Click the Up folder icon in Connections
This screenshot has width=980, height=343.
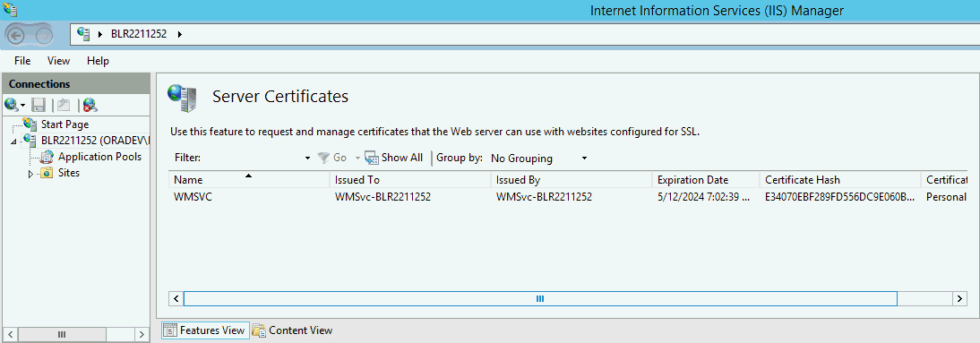pos(64,105)
